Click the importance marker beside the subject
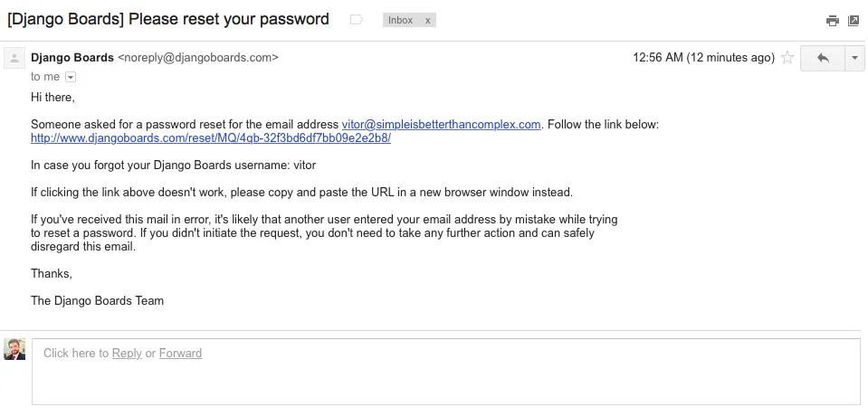This screenshot has height=416, width=868. 357,20
